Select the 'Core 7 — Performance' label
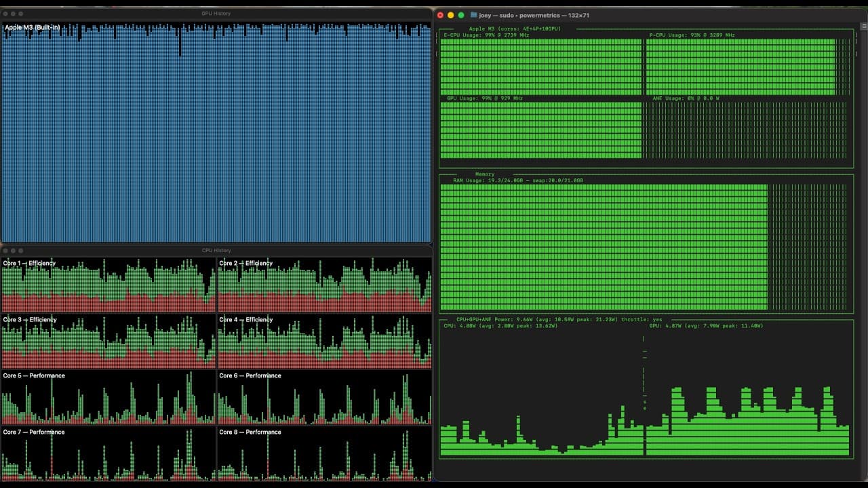 [x=34, y=432]
